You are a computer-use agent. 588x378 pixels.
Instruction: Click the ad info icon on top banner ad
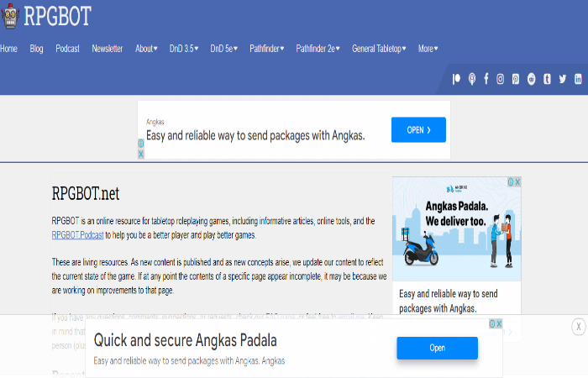(x=141, y=144)
